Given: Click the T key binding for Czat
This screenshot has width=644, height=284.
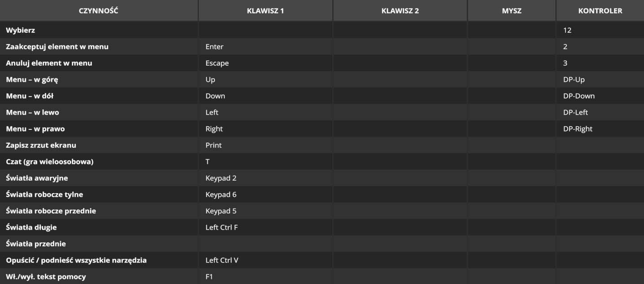Looking at the screenshot, I should [x=265, y=162].
